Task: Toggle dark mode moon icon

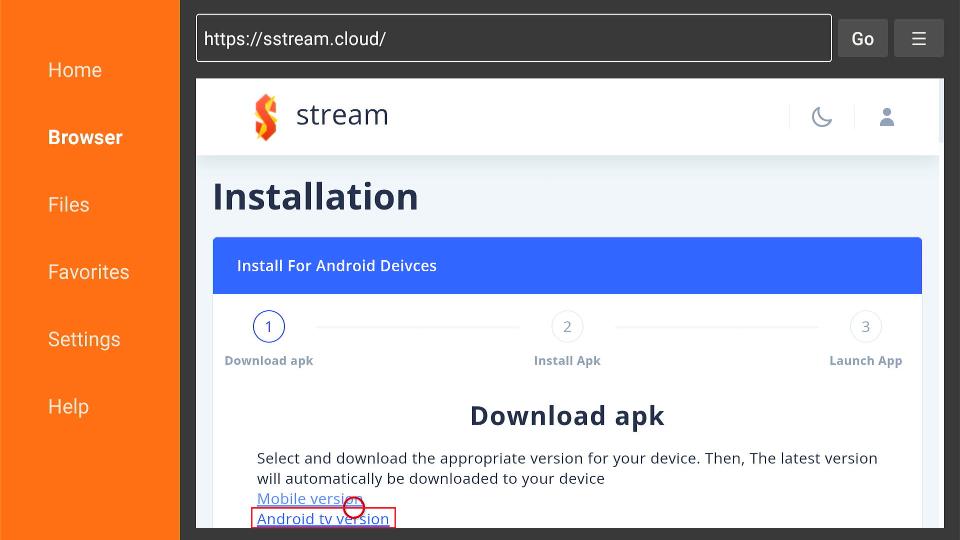Action: click(x=822, y=116)
